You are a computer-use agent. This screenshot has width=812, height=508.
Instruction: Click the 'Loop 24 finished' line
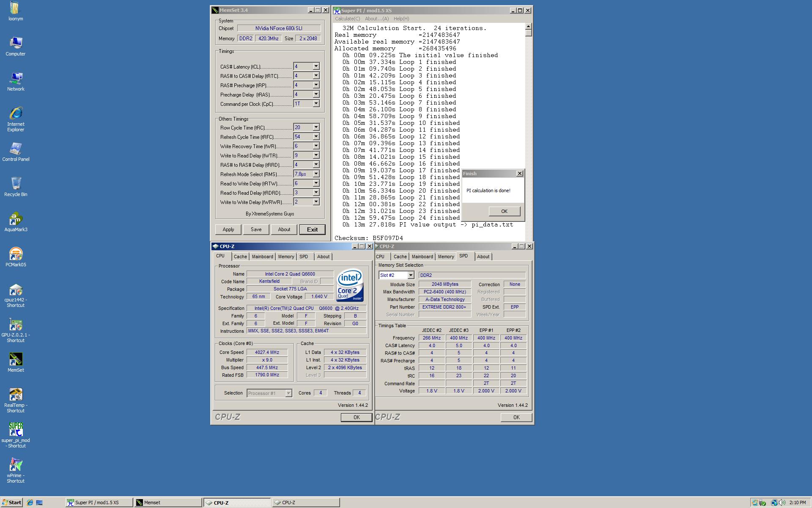[x=401, y=218]
